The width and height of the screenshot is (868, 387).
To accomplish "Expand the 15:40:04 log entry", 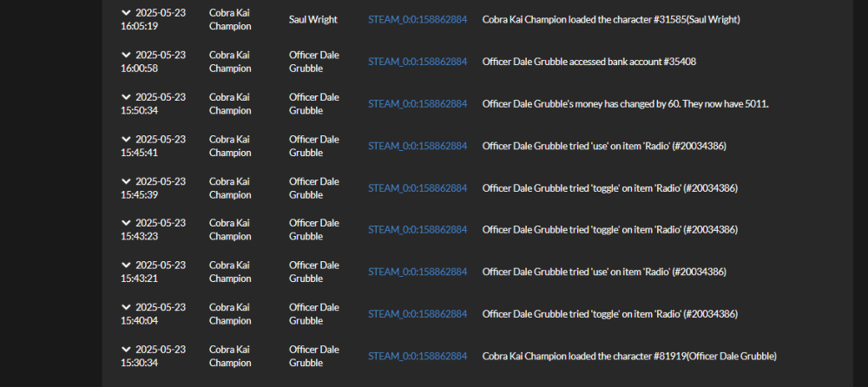I will tap(127, 307).
